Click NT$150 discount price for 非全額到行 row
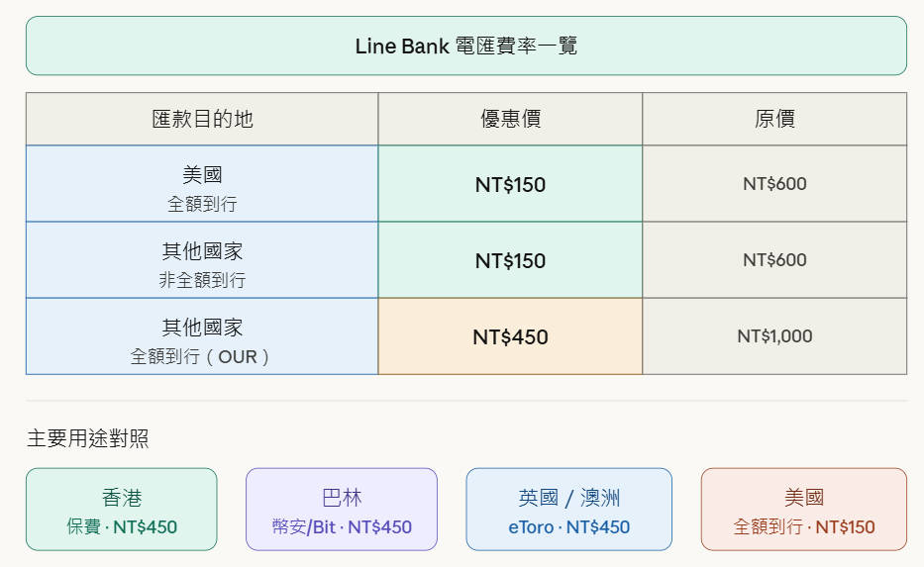The height and width of the screenshot is (567, 924). tap(510, 260)
